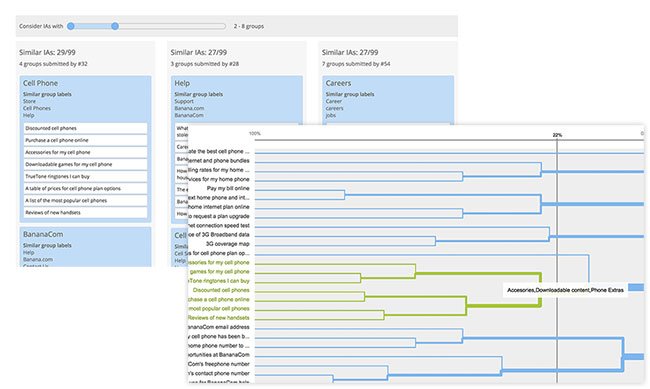Click the 'Career' similar group label
The height and width of the screenshot is (389, 650).
(334, 101)
